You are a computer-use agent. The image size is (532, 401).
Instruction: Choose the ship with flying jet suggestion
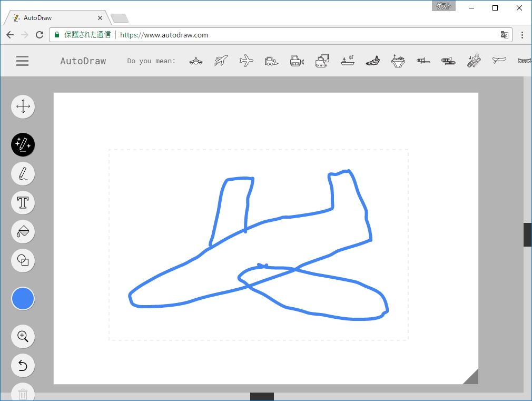tap(348, 61)
